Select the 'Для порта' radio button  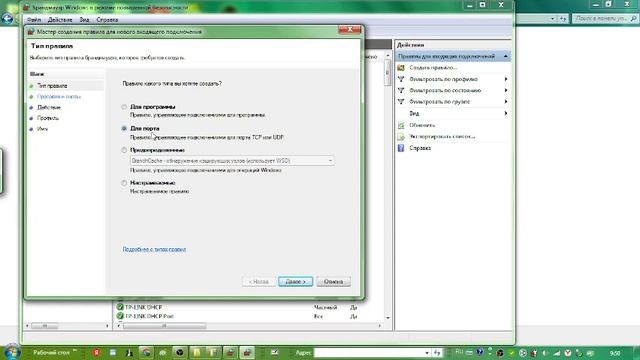tap(124, 129)
